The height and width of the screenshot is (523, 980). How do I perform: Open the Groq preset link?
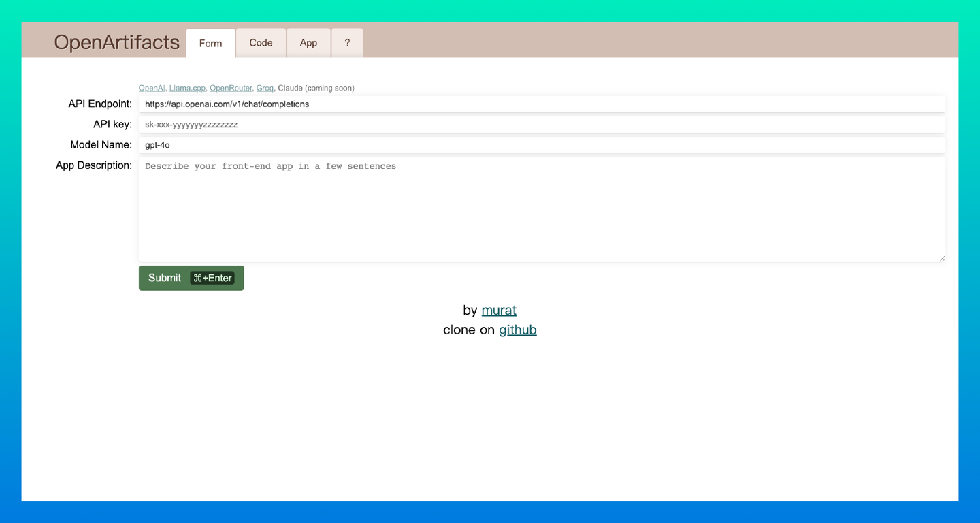265,88
